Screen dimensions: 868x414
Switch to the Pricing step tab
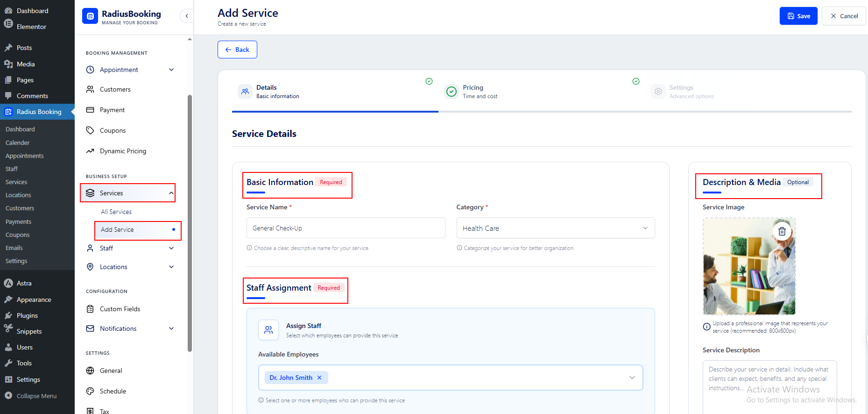542,92
